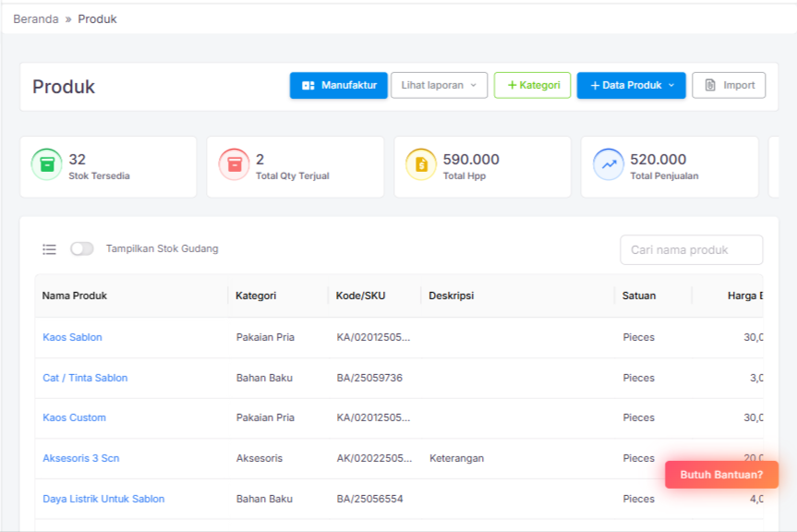Click the yellow Total Hpp document icon

421,164
